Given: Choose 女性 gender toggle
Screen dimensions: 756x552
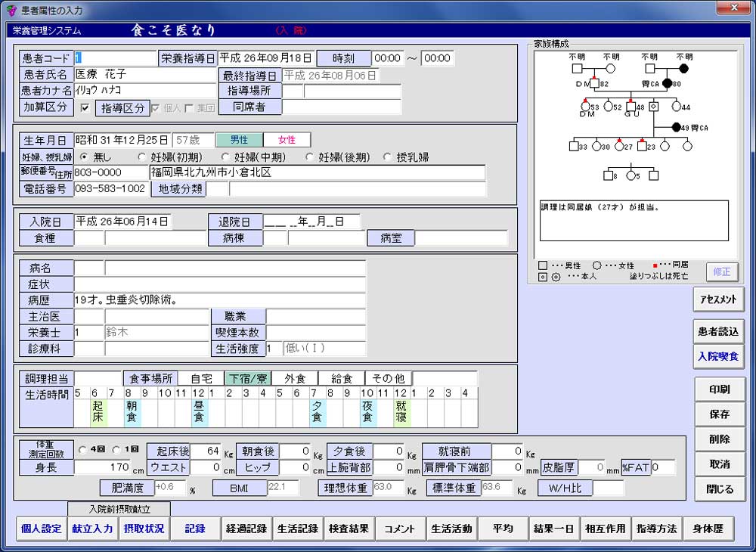Looking at the screenshot, I should click(x=287, y=140).
